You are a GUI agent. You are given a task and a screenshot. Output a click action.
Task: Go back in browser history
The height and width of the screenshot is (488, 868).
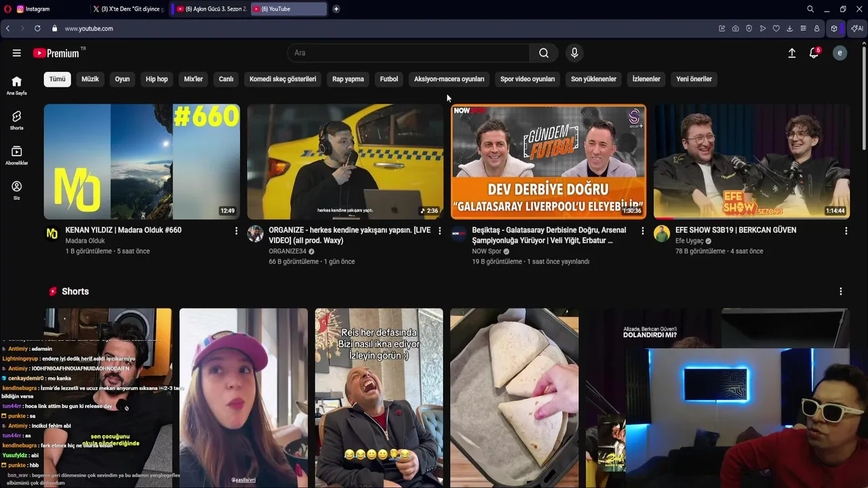tap(7, 28)
